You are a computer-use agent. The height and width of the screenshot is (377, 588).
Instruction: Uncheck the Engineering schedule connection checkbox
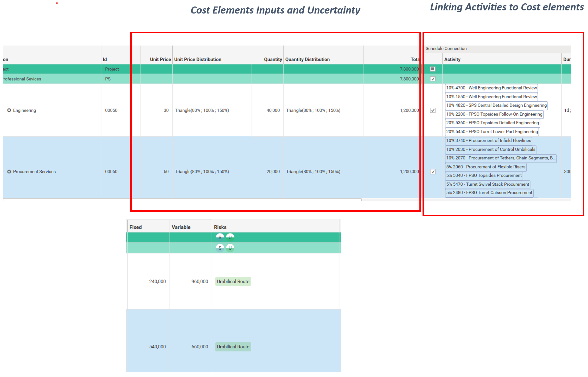click(x=433, y=110)
